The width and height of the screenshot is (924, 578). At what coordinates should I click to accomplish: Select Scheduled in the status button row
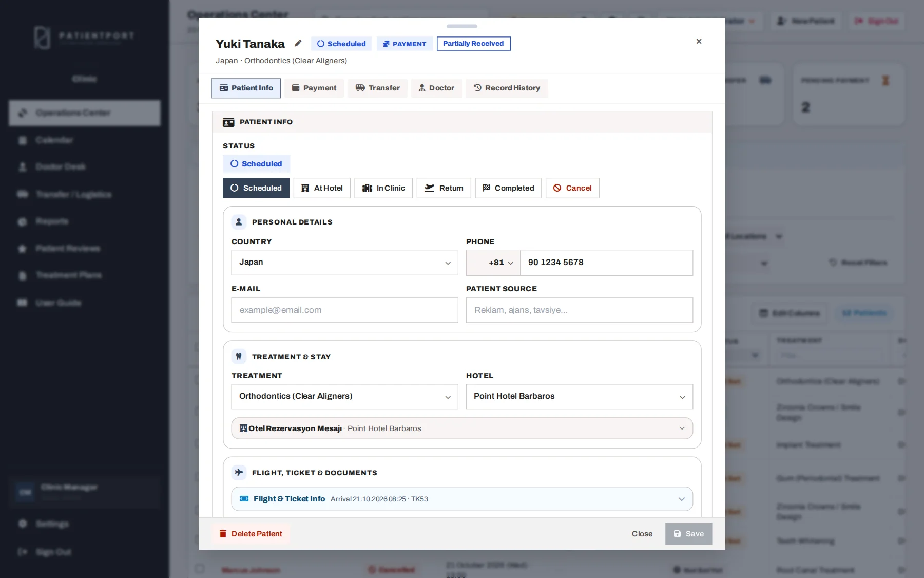tap(256, 188)
